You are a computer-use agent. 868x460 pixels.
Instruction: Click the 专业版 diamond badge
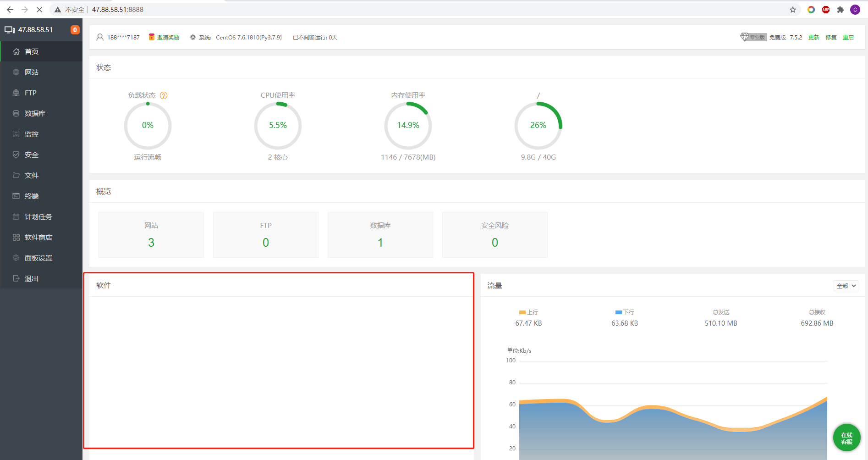753,37
